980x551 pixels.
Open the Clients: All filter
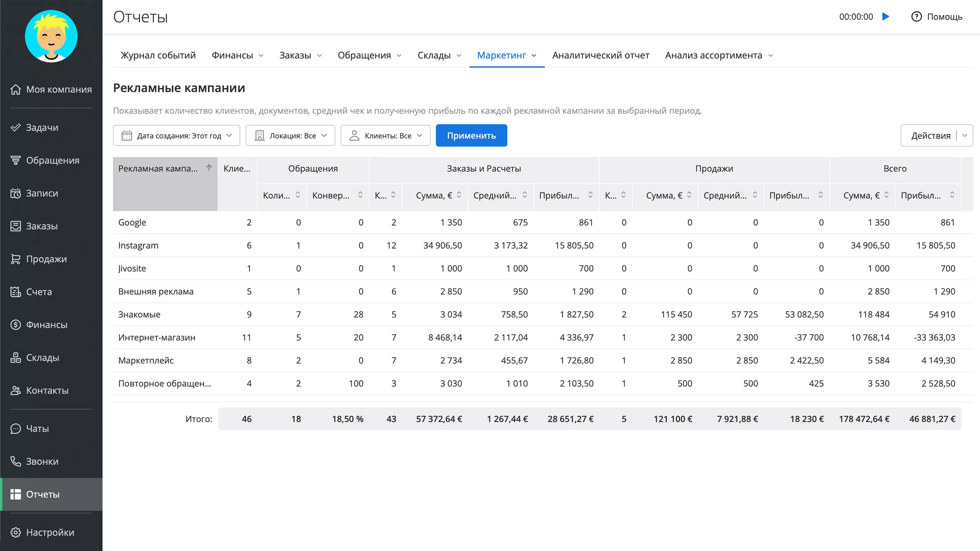(x=385, y=135)
